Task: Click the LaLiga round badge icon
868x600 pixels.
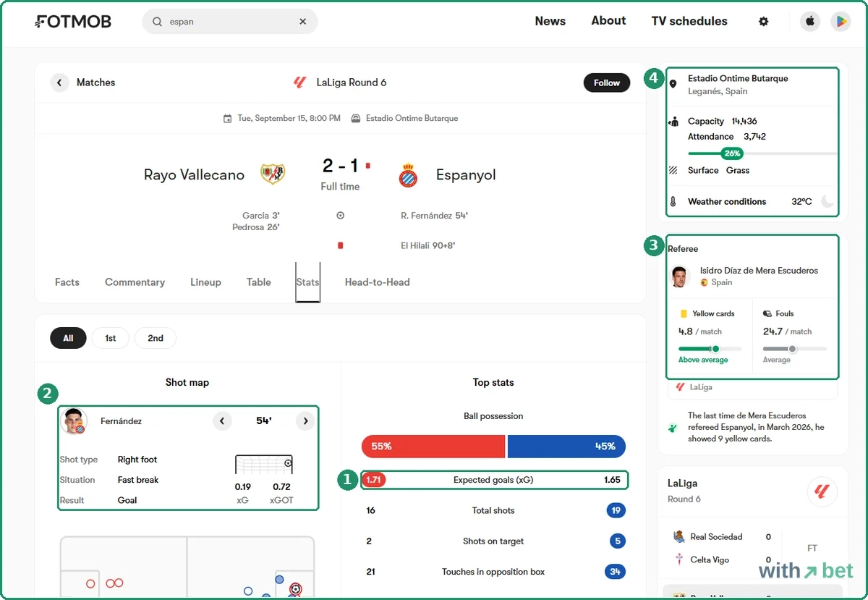Action: point(822,492)
